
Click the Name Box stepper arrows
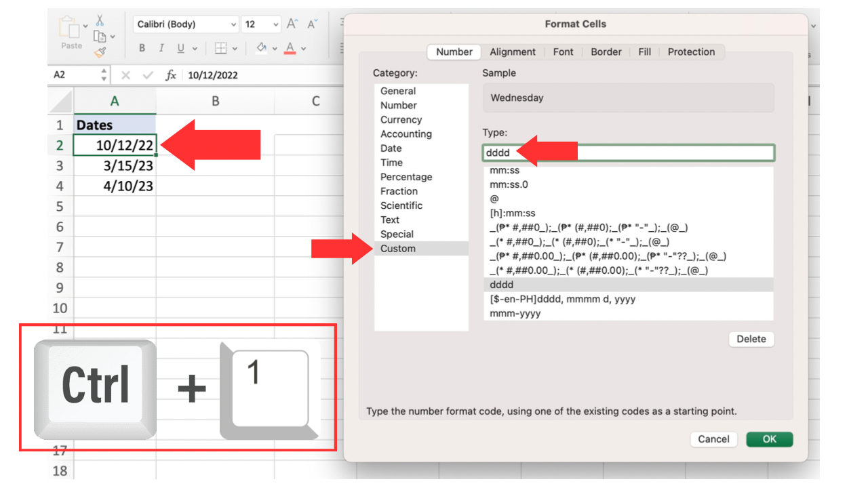[x=104, y=75]
